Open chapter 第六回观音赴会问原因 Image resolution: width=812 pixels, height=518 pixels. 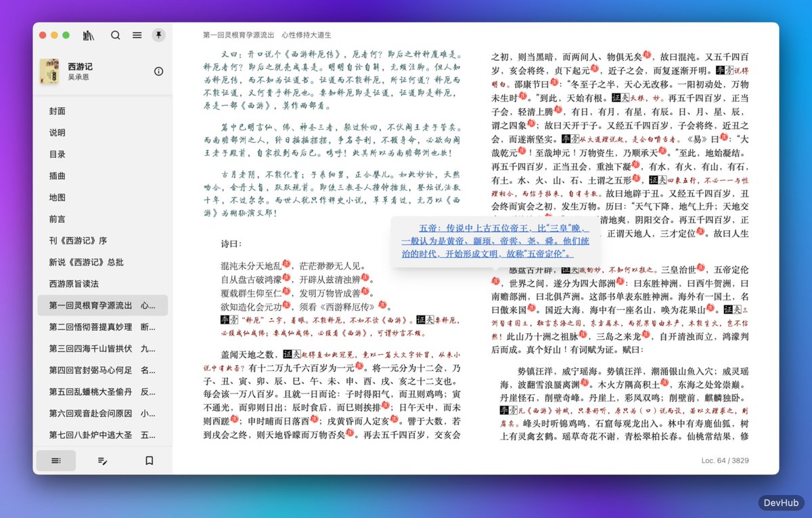(x=102, y=413)
